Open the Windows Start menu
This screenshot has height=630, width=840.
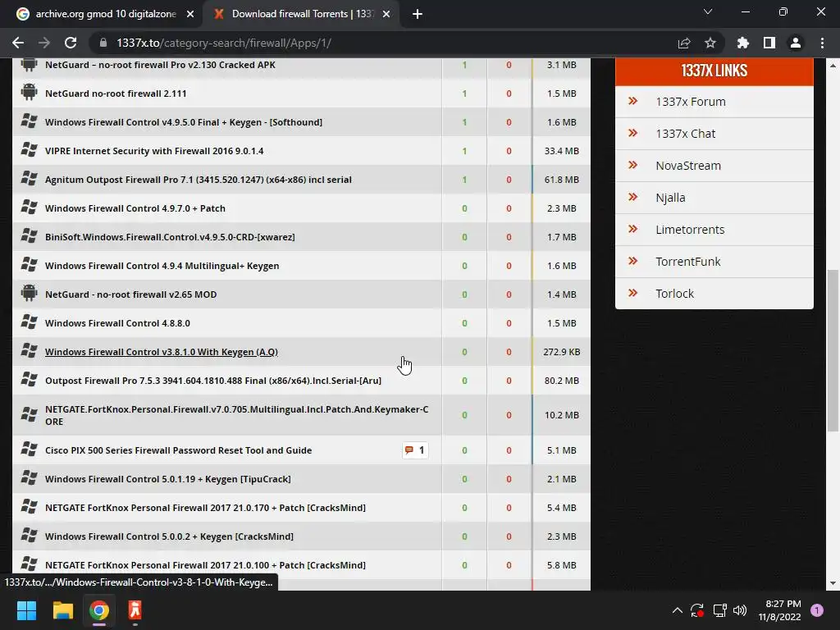26,610
